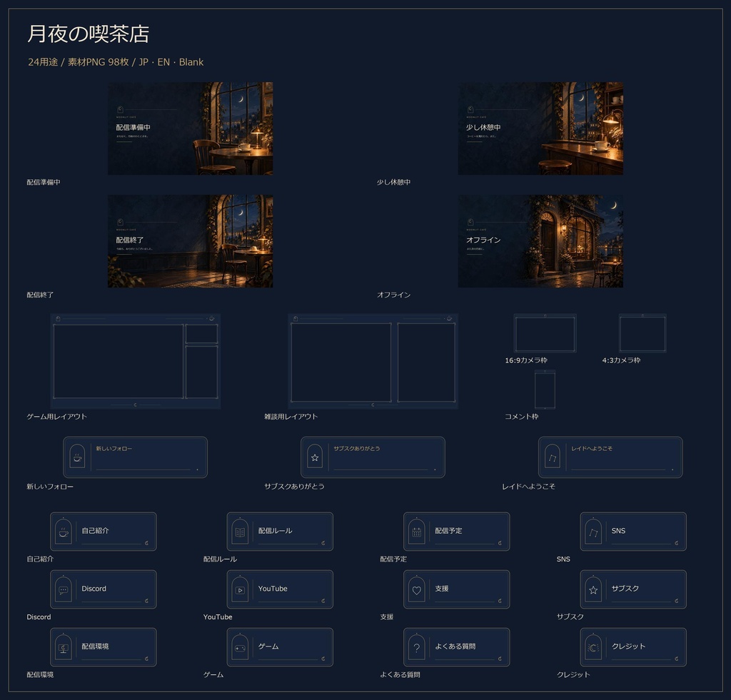Click the subtitle '24用途 / 素材PNG 98枚' text
This screenshot has height=700, width=731.
(x=79, y=62)
